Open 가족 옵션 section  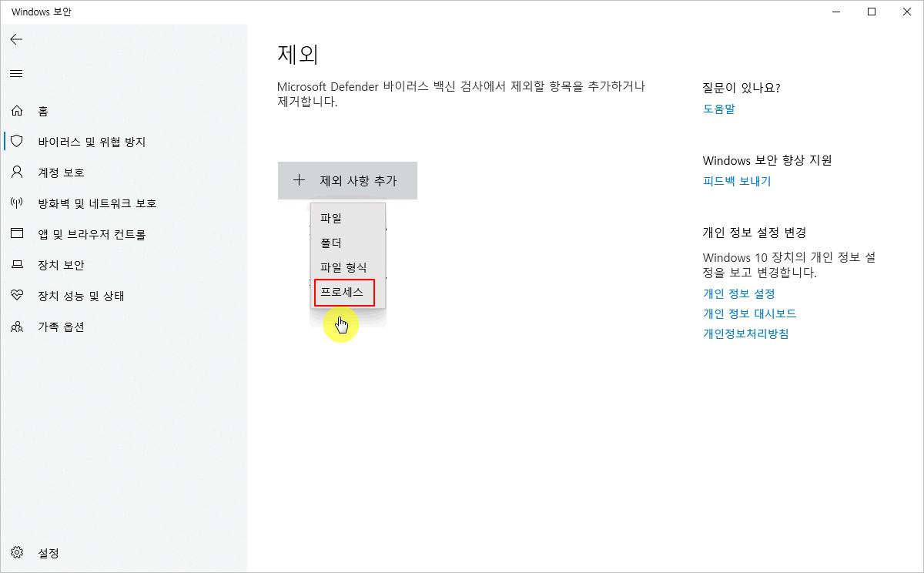pos(123,327)
